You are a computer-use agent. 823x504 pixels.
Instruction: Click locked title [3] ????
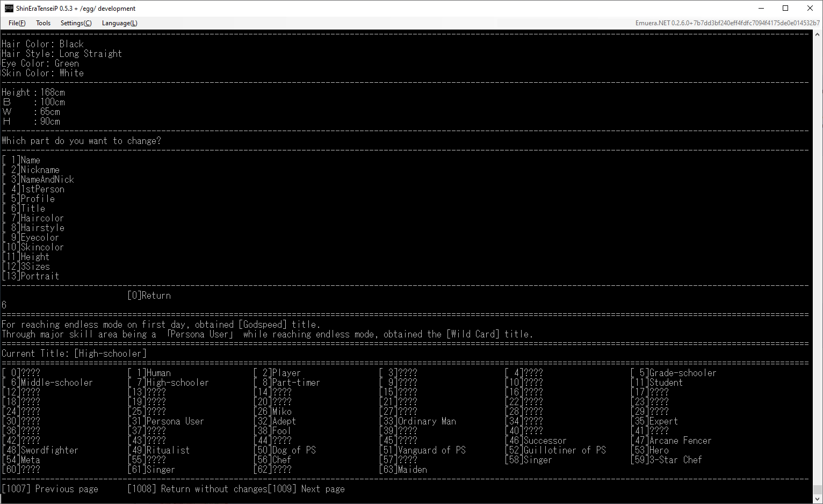(398, 373)
